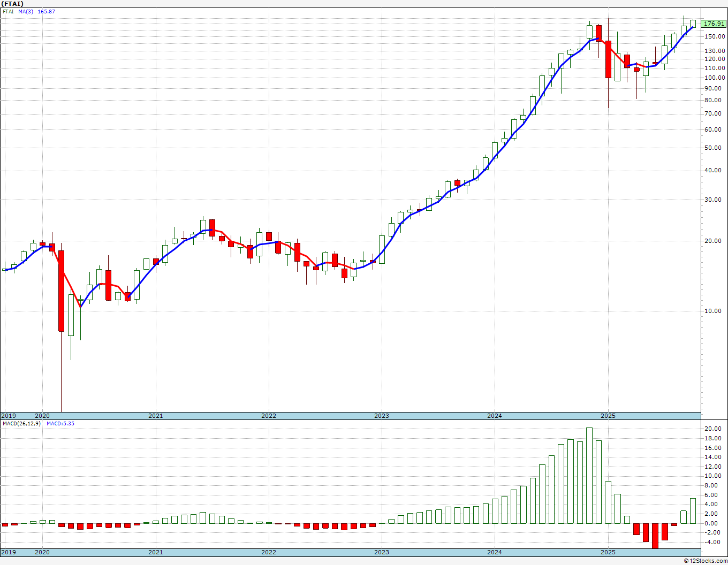Click the MACD:5.35 value label
728x565 pixels.
click(x=60, y=423)
